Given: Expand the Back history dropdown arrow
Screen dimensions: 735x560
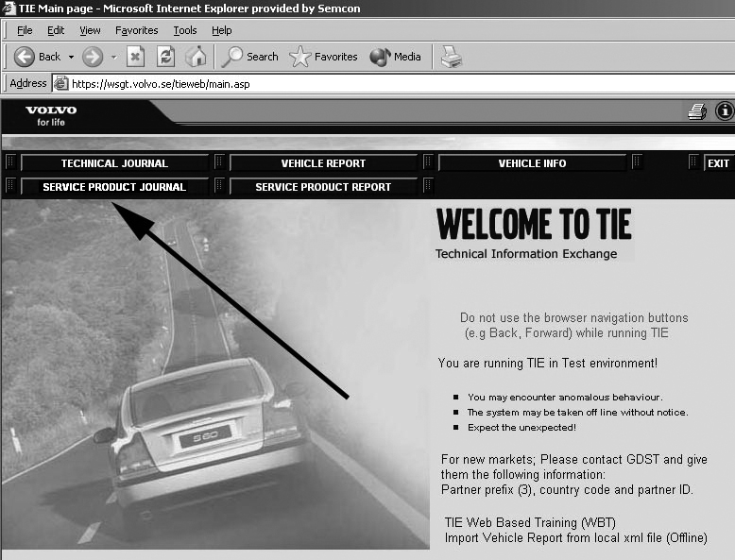Looking at the screenshot, I should point(71,58).
